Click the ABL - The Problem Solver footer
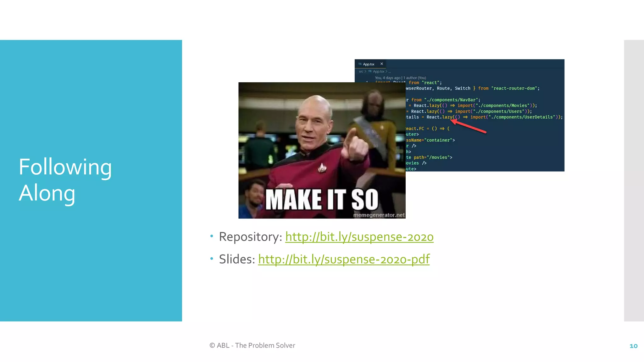Screen dimensions: 644x362 pos(252,345)
